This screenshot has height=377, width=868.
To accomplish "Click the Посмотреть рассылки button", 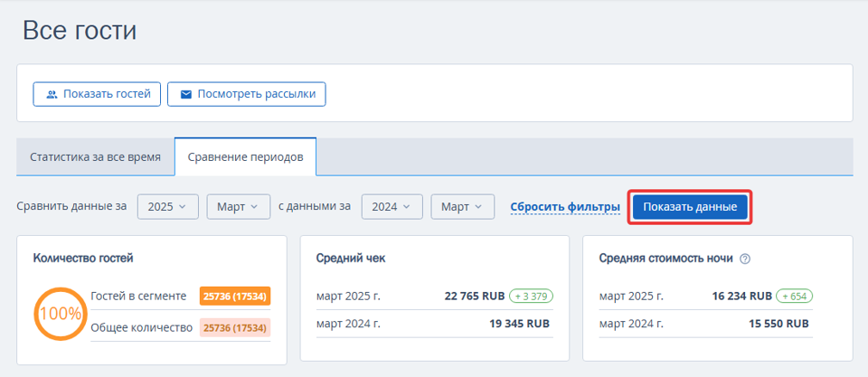I will pyautogui.click(x=246, y=94).
